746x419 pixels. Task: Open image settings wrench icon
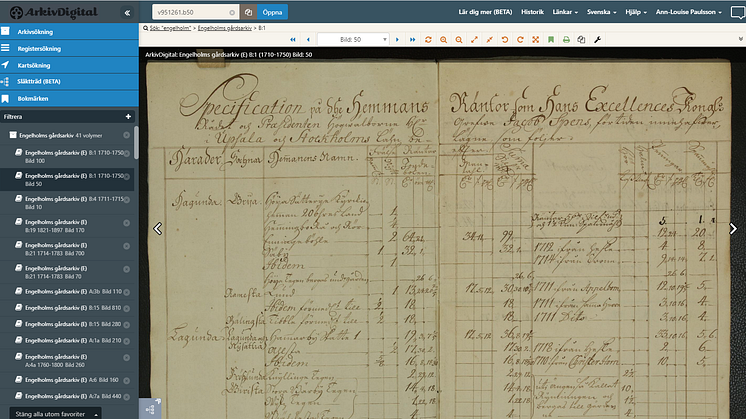598,39
